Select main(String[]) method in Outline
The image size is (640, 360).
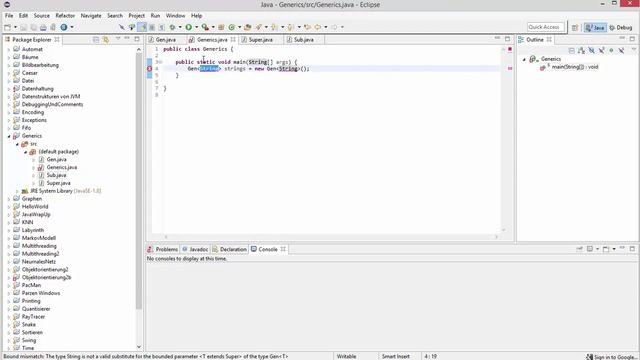click(574, 67)
